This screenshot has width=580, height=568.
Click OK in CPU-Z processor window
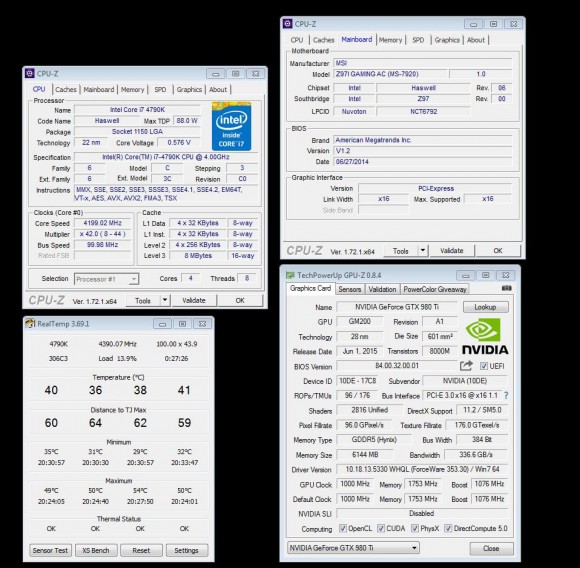click(x=240, y=300)
